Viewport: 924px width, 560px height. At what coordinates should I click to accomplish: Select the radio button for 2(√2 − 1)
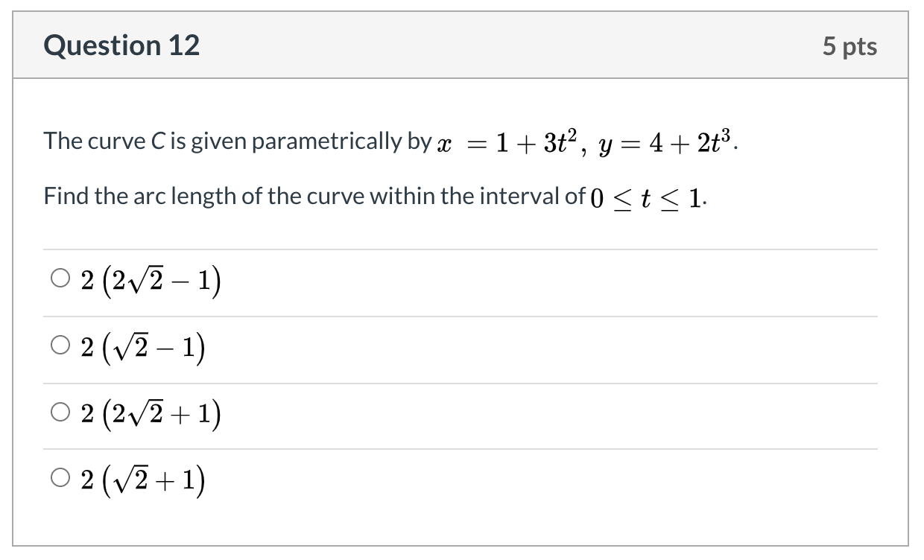point(60,346)
